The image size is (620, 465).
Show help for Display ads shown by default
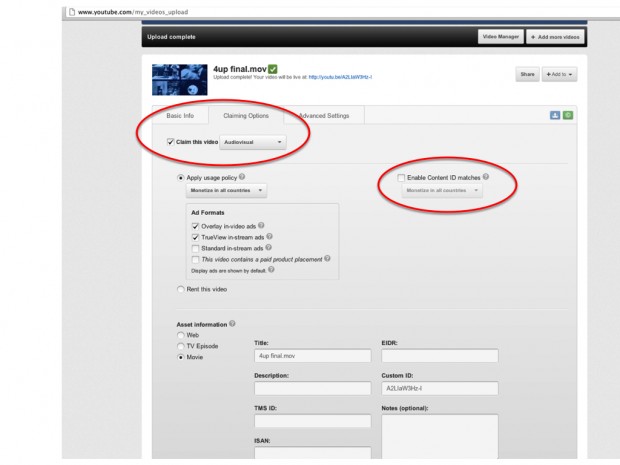pyautogui.click(x=271, y=270)
